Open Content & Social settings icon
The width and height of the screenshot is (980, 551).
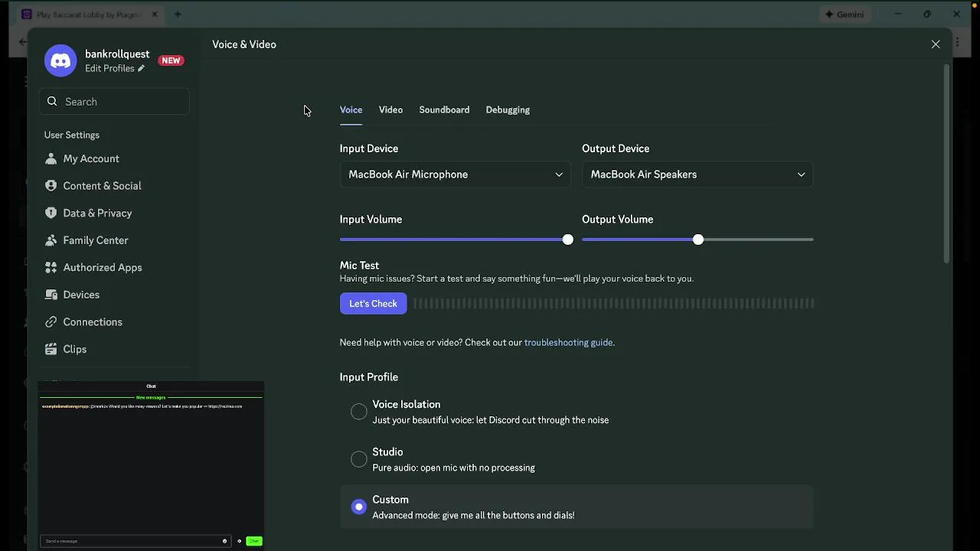[51, 186]
